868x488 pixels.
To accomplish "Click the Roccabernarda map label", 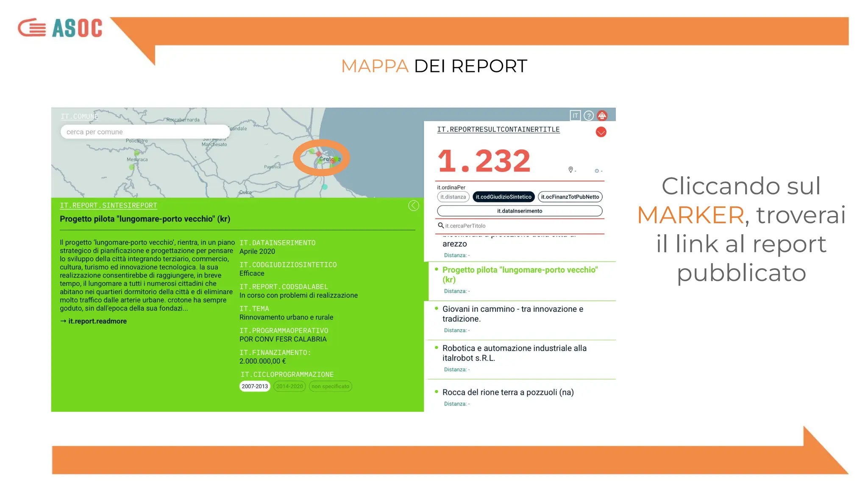I will 183,120.
